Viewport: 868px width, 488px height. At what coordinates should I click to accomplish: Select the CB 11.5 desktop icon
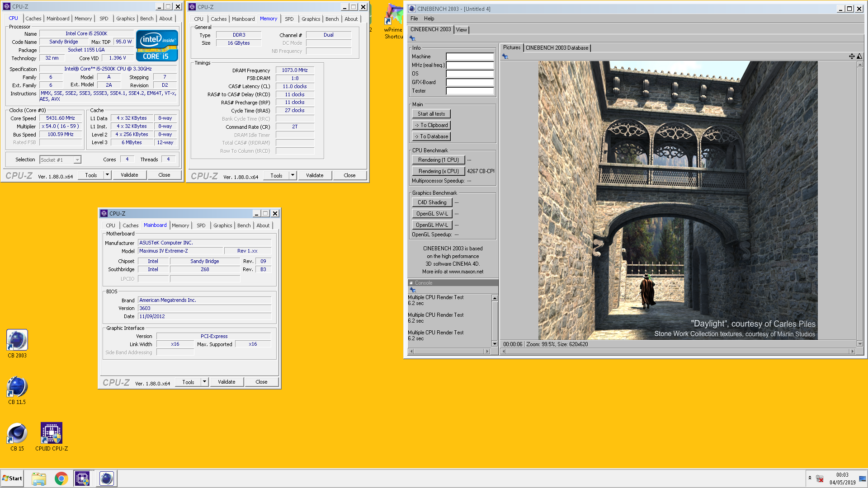tap(17, 390)
